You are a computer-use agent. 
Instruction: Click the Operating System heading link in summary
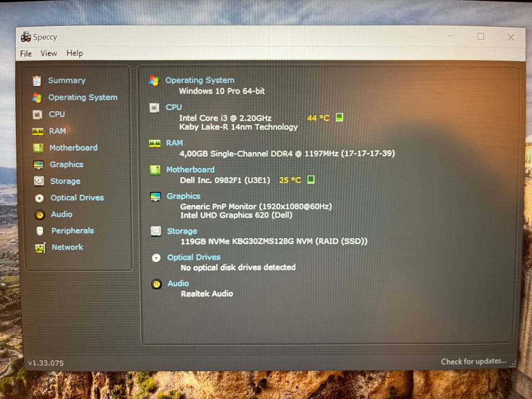coord(200,80)
